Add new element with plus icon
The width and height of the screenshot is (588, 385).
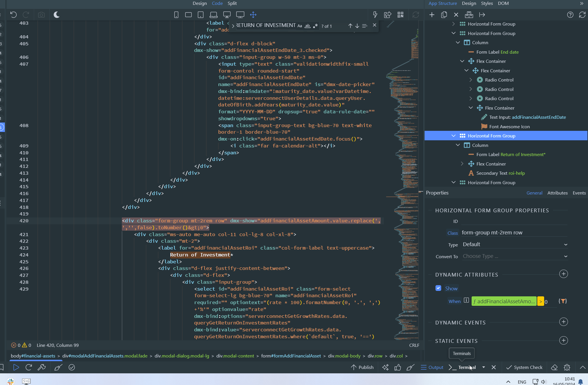(x=432, y=15)
